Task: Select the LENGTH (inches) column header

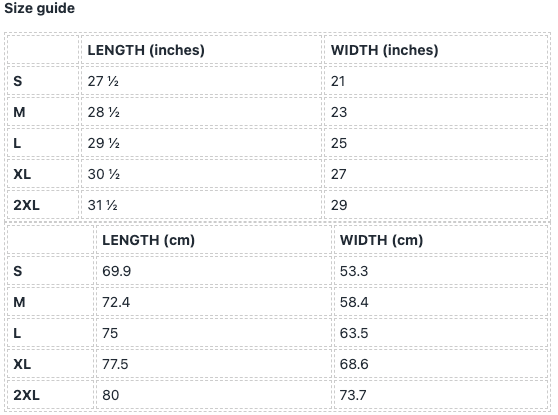Action: point(146,50)
